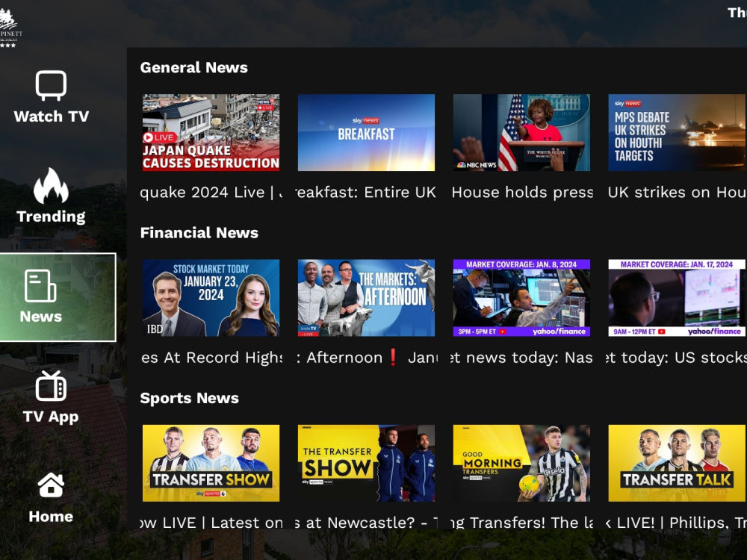Click title "Transfers! The la"

522,523
